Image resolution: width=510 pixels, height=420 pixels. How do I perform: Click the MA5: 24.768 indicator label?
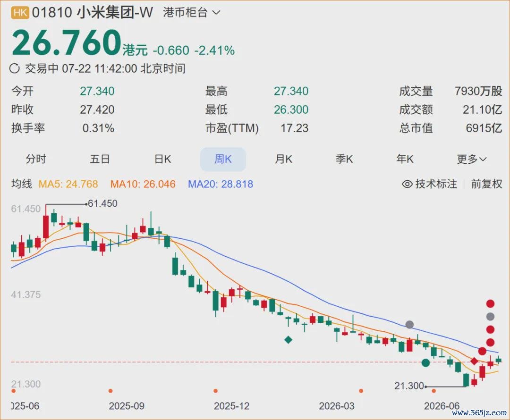(68, 184)
